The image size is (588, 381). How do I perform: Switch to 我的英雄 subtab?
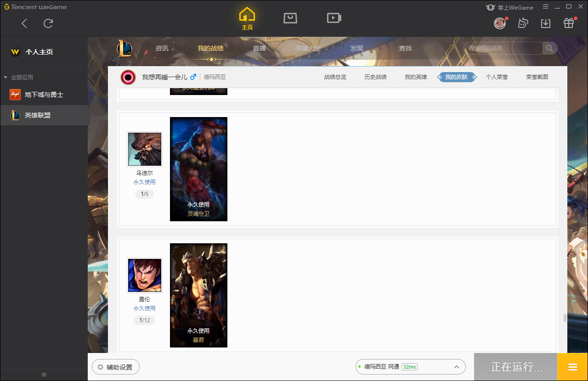[x=416, y=77]
